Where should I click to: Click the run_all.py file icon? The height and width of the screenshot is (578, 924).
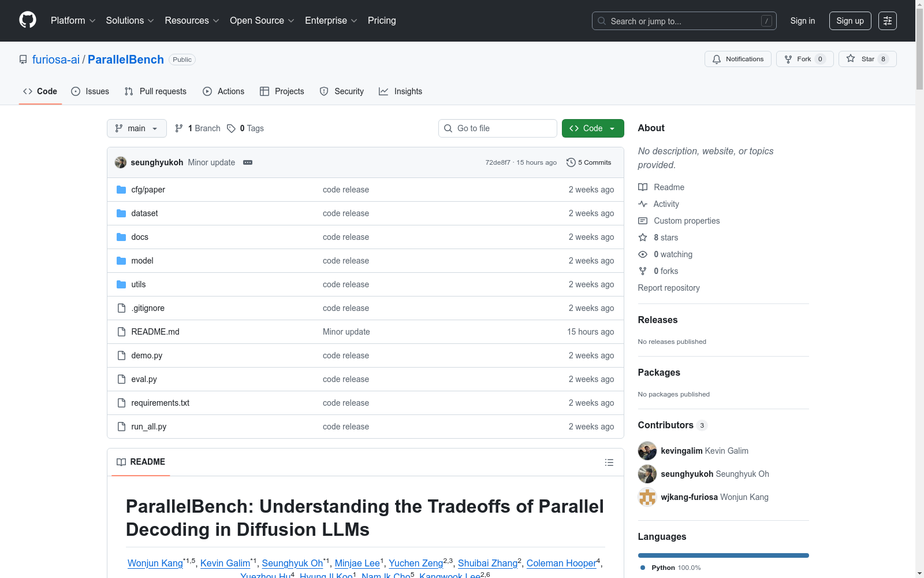pyautogui.click(x=121, y=427)
